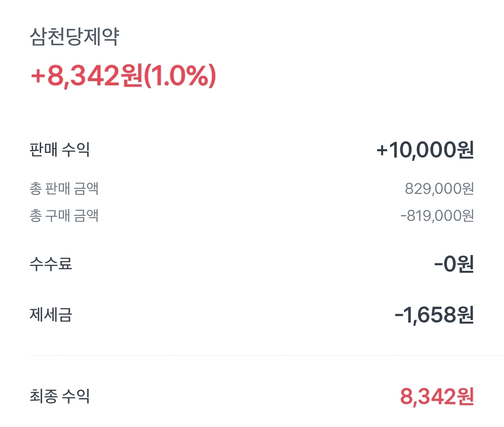
Task: Select the red 8,342원 final profit value
Action: [437, 397]
